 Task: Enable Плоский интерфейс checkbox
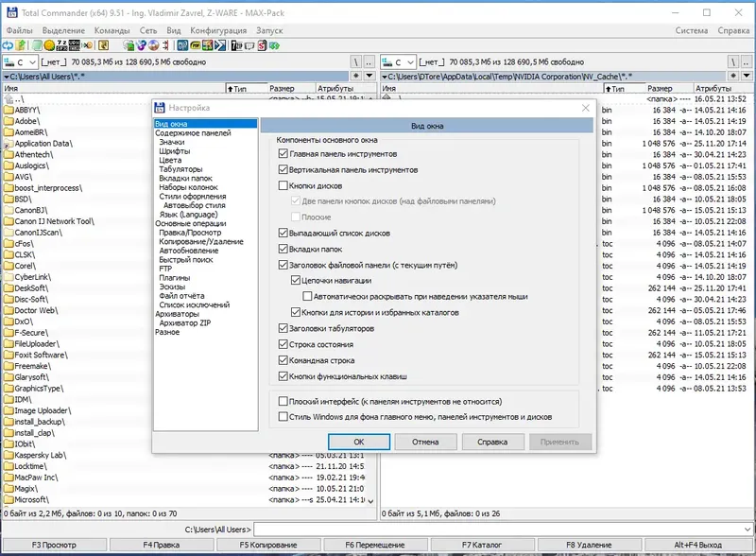(x=283, y=402)
